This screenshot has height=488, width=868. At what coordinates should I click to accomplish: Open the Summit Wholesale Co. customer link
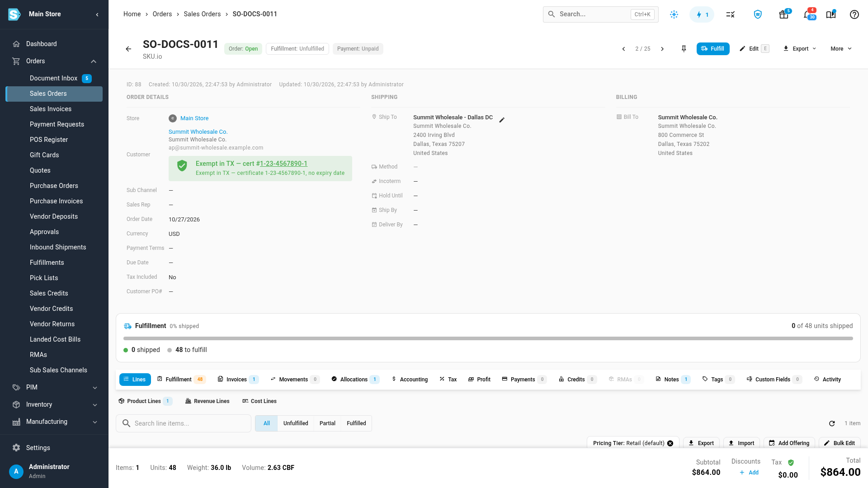pos(198,132)
